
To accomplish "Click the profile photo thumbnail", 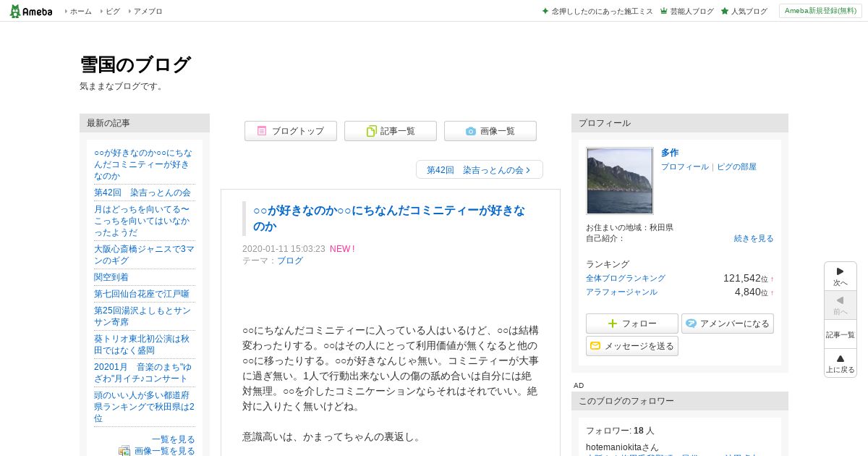I will [620, 181].
